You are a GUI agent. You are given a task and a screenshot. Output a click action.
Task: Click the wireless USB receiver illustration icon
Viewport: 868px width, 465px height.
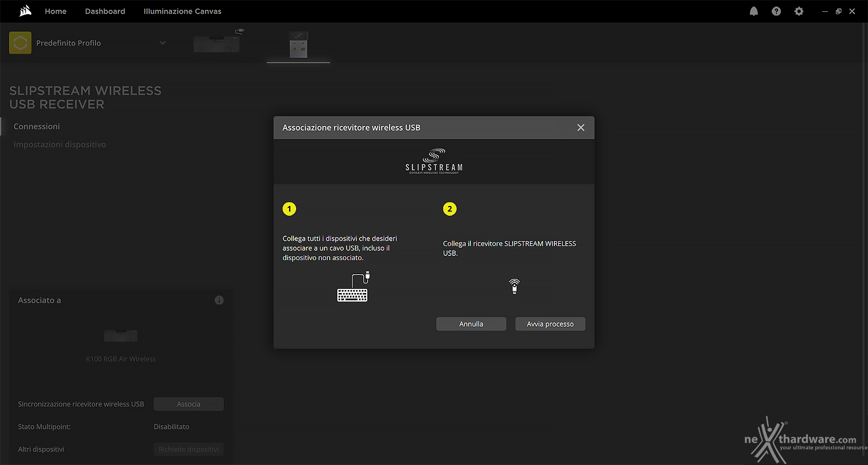(x=514, y=286)
